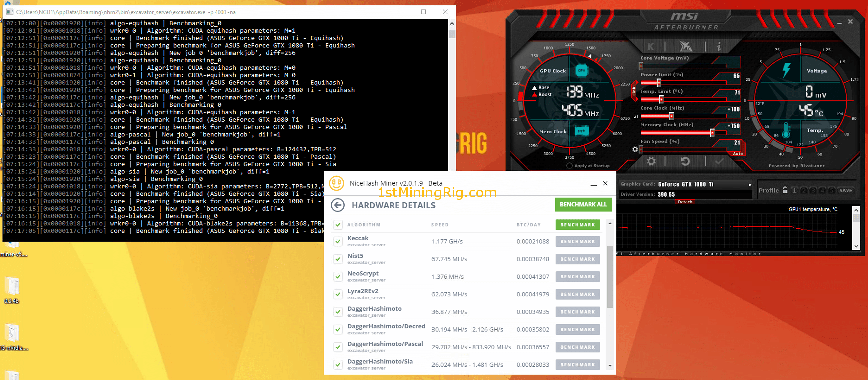Benchmark the DaggerHashimoto/Decred algorithm
Image resolution: width=868 pixels, height=380 pixels.
pos(578,329)
